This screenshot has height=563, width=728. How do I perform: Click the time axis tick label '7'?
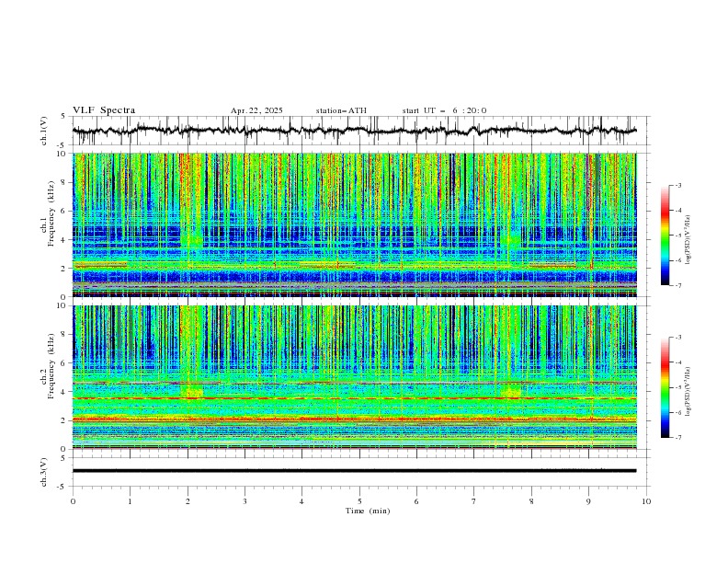point(473,501)
